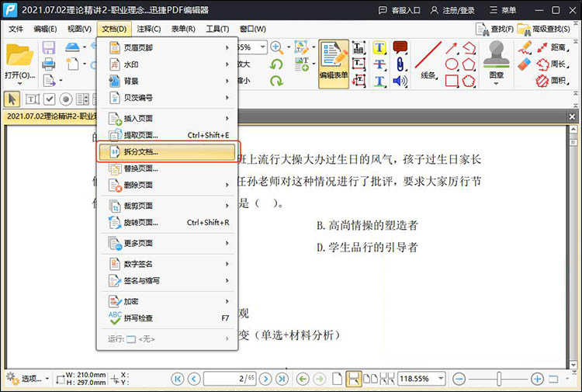Click 客服入口 customer service link
Viewport: 582px width, 392px height.
tap(399, 10)
